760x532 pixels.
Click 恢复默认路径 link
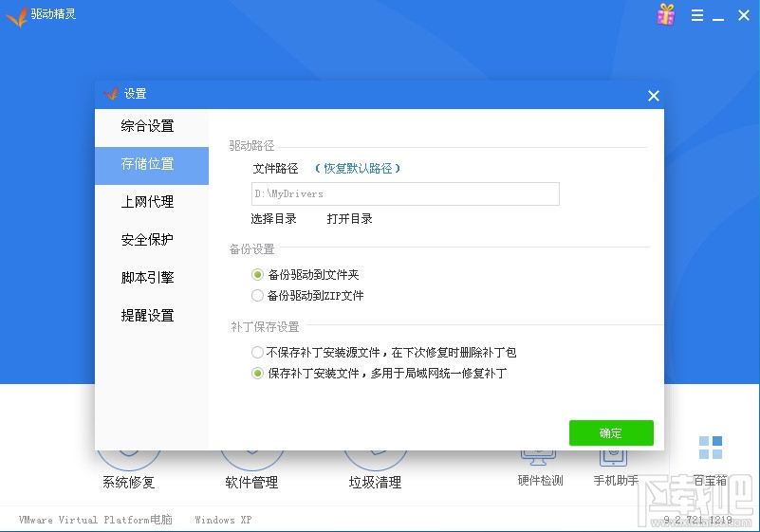358,168
